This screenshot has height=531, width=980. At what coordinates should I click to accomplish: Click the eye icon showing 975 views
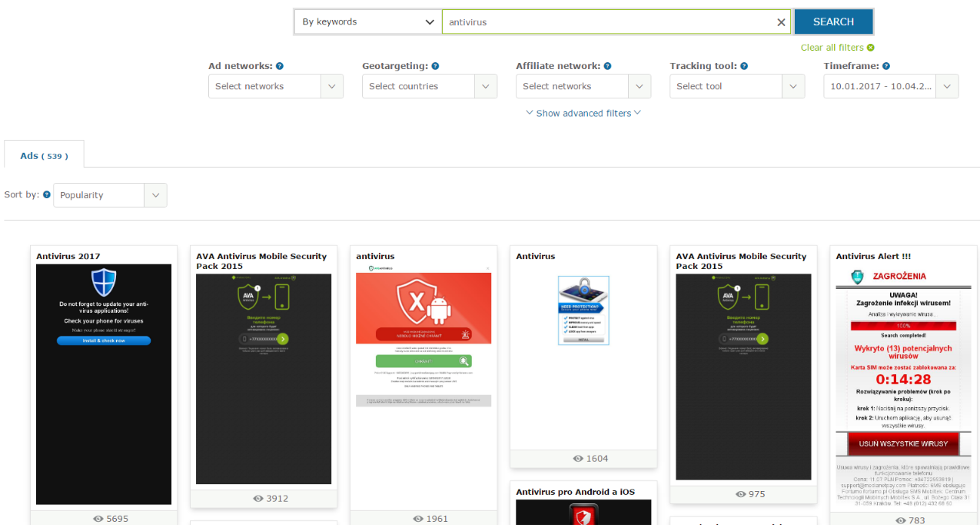[x=741, y=493]
